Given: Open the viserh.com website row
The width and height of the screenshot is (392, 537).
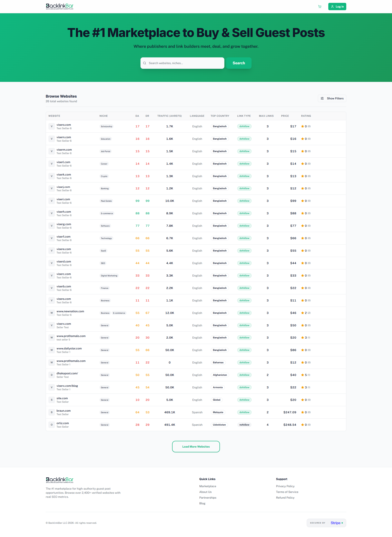Looking at the screenshot, I should click(196, 213).
